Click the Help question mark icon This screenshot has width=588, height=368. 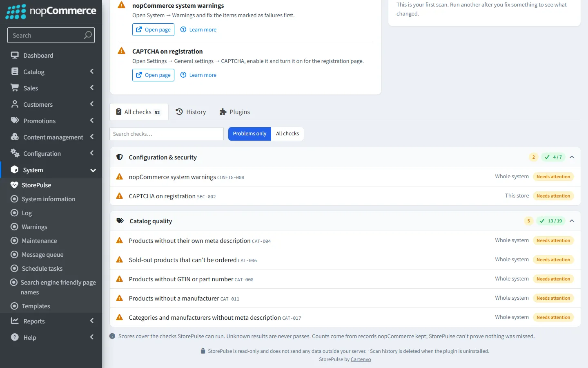point(15,337)
